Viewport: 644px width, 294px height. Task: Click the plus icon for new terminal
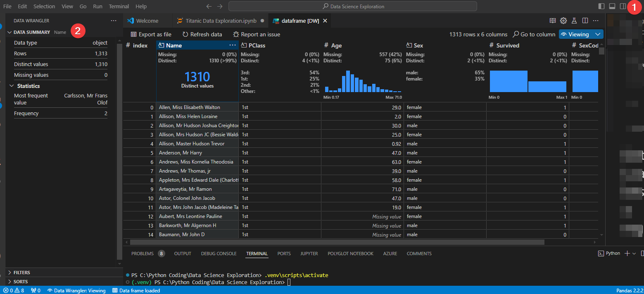coord(627,253)
